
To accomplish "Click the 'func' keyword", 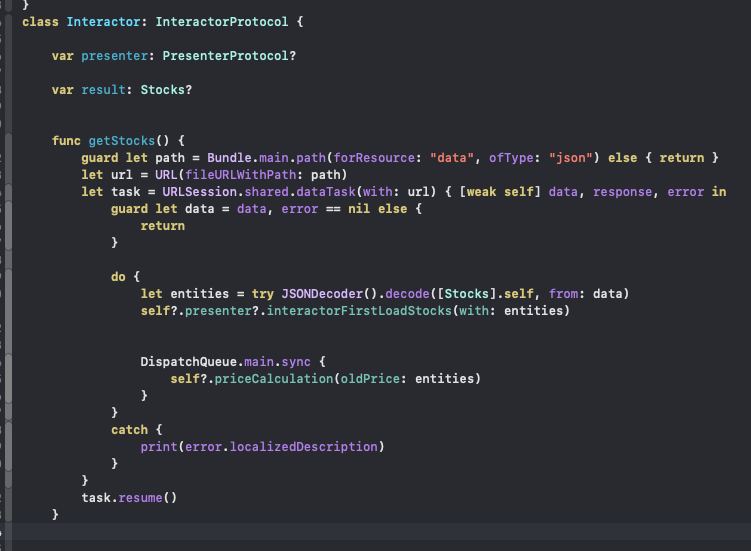I will click(67, 141).
